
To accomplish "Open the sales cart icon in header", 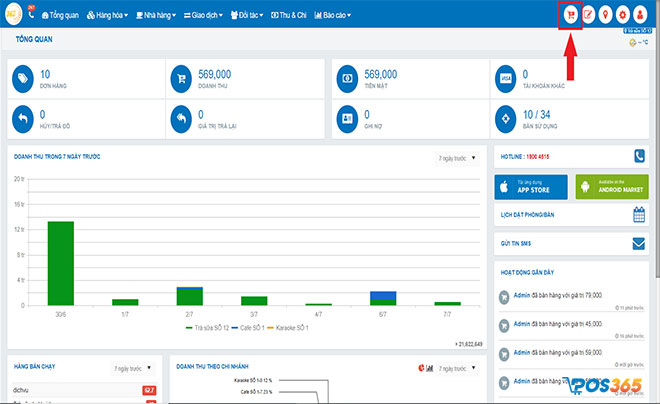I will [x=570, y=15].
